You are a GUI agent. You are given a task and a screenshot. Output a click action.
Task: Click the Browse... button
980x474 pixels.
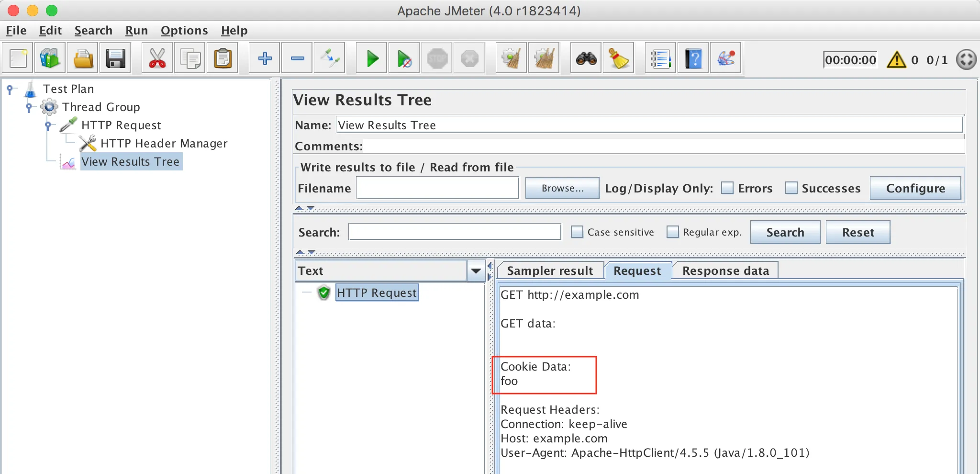click(562, 188)
